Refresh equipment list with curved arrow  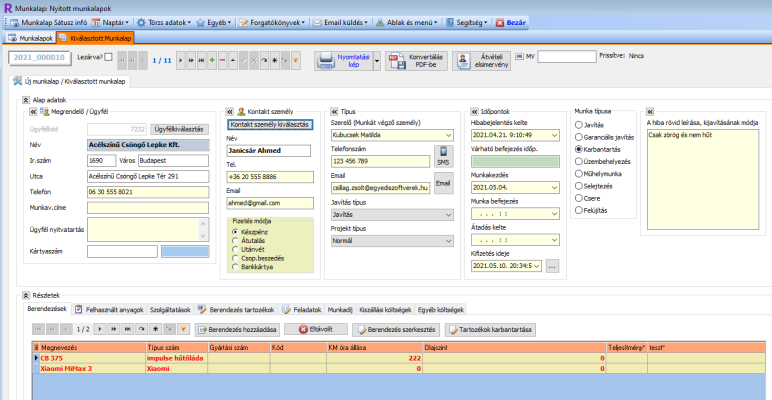click(142, 329)
